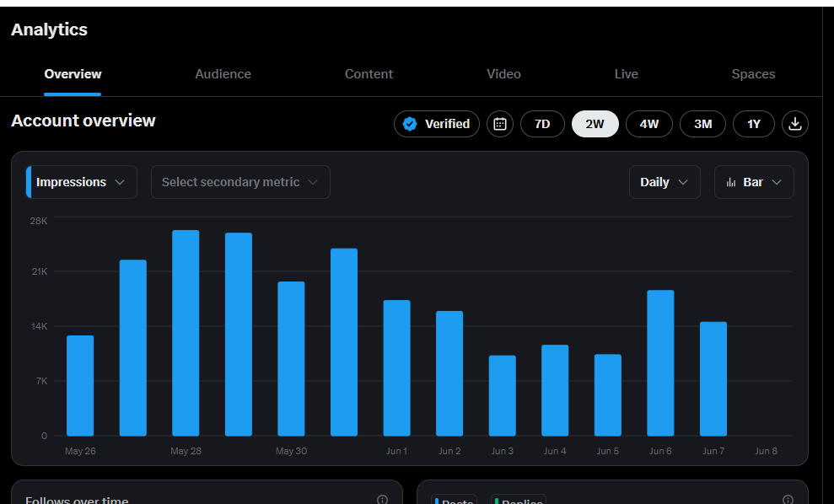Click the 7K axis label
834x504 pixels.
[42, 381]
